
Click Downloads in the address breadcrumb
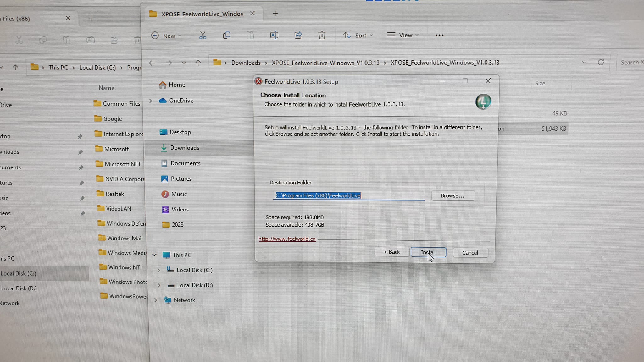[246, 63]
